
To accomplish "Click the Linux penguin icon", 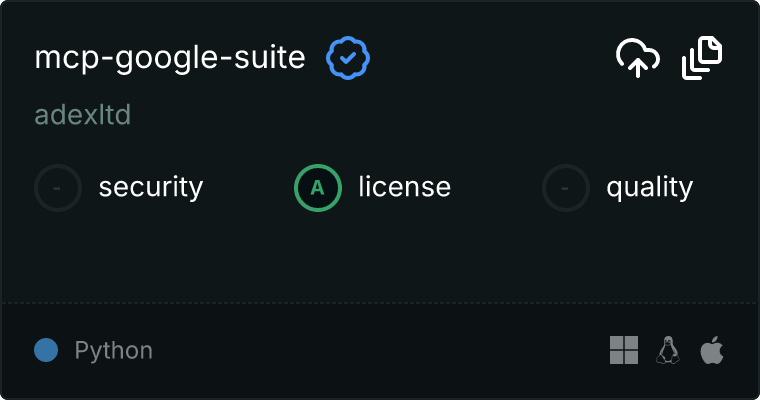I will (668, 350).
